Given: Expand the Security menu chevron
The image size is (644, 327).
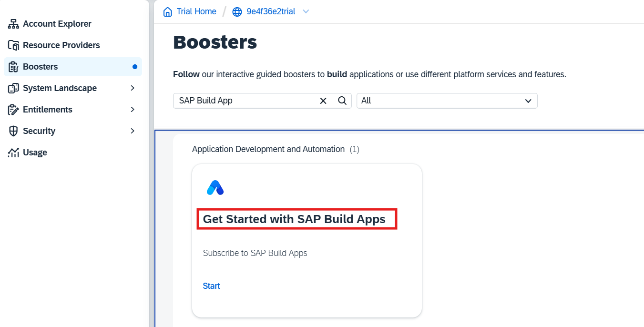Looking at the screenshot, I should pyautogui.click(x=133, y=131).
